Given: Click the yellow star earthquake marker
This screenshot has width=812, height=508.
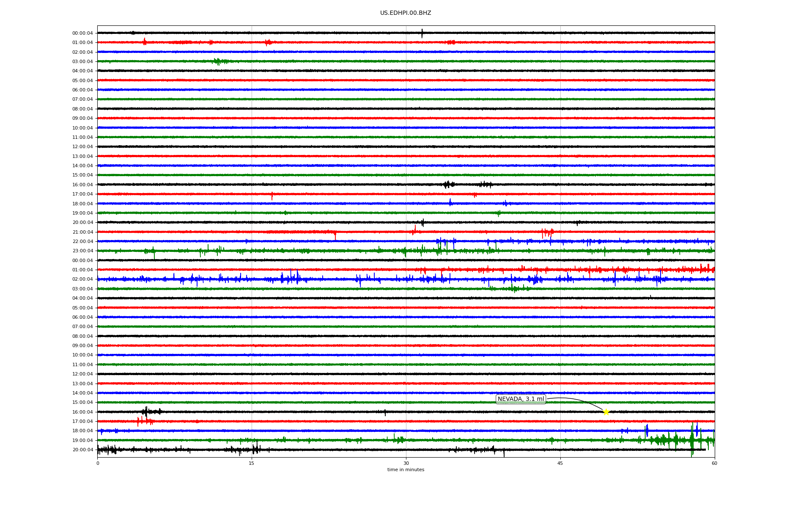Looking at the screenshot, I should [606, 412].
